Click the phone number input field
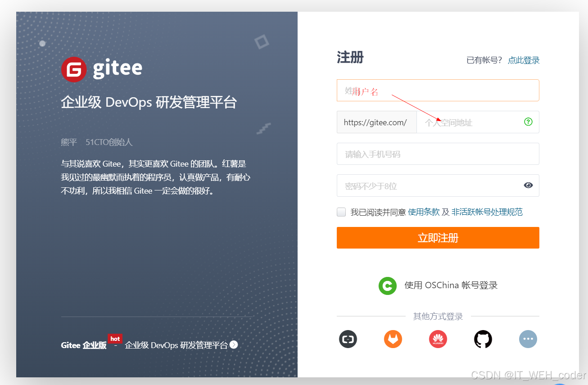The width and height of the screenshot is (588, 385). click(438, 154)
